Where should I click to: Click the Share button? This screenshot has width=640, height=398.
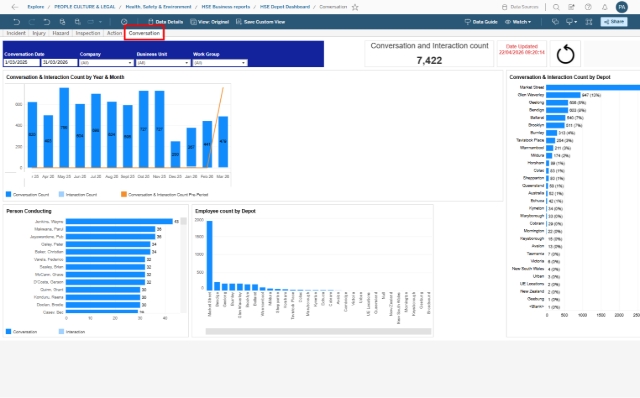point(613,22)
